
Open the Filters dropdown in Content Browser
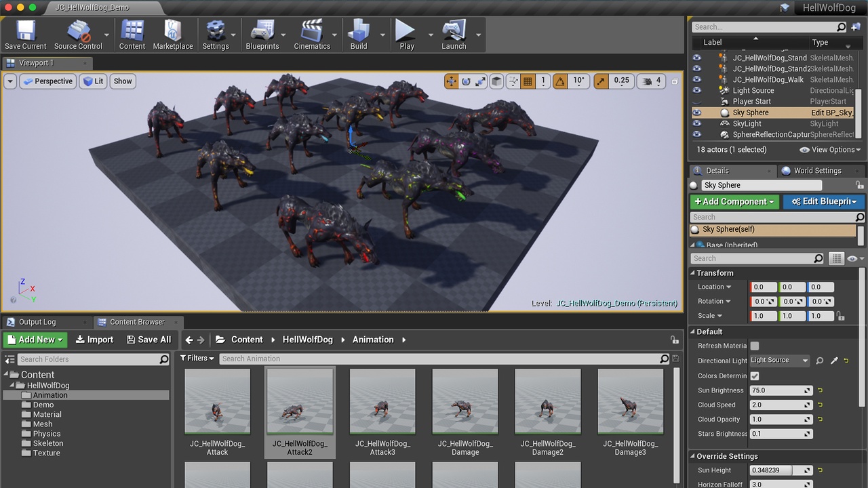pyautogui.click(x=197, y=359)
